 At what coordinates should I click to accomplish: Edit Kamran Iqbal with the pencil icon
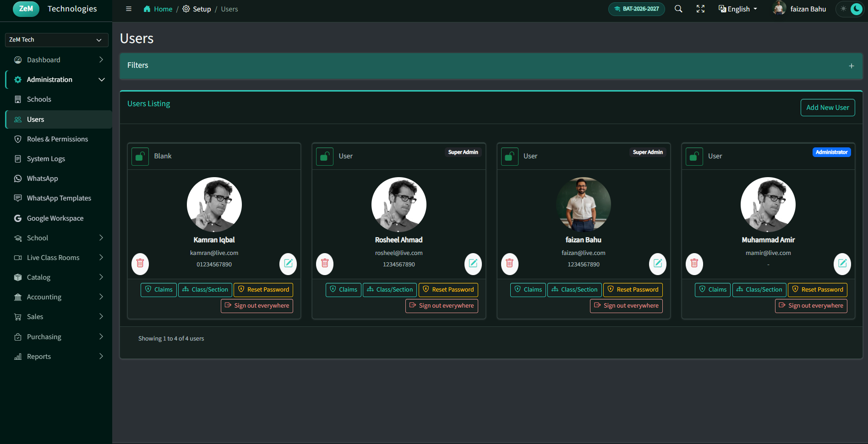(288, 264)
